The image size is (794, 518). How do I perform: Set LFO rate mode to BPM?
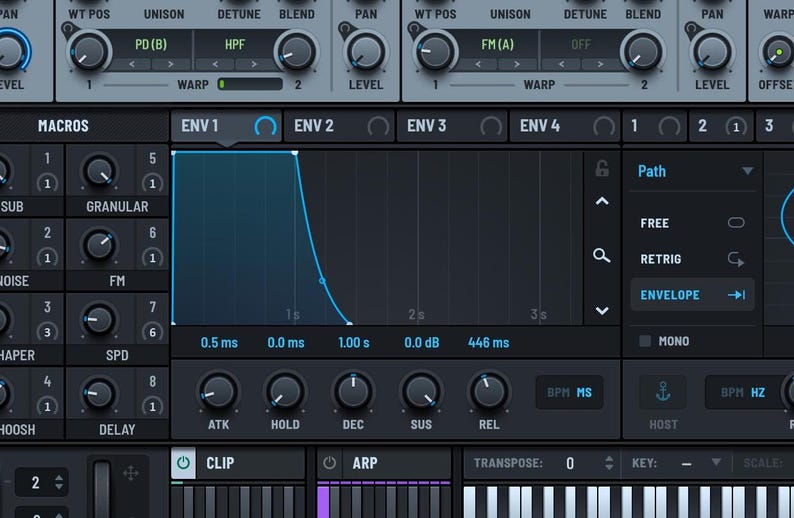pyautogui.click(x=732, y=392)
